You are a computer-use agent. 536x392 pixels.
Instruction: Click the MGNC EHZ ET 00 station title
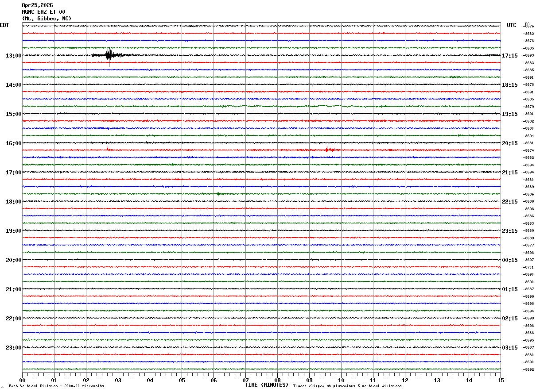43,12
